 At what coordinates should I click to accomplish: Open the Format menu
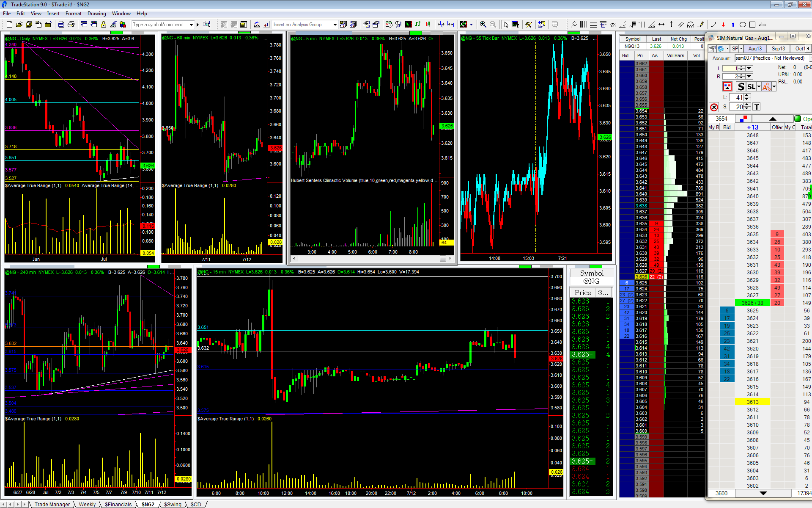coord(74,14)
